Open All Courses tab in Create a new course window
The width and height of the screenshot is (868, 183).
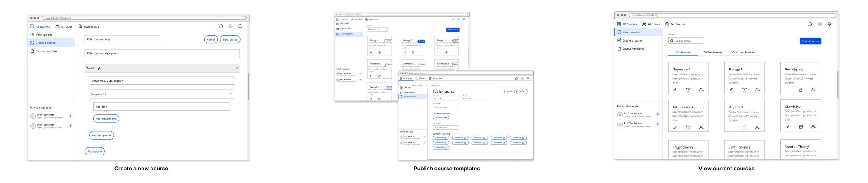pos(40,27)
